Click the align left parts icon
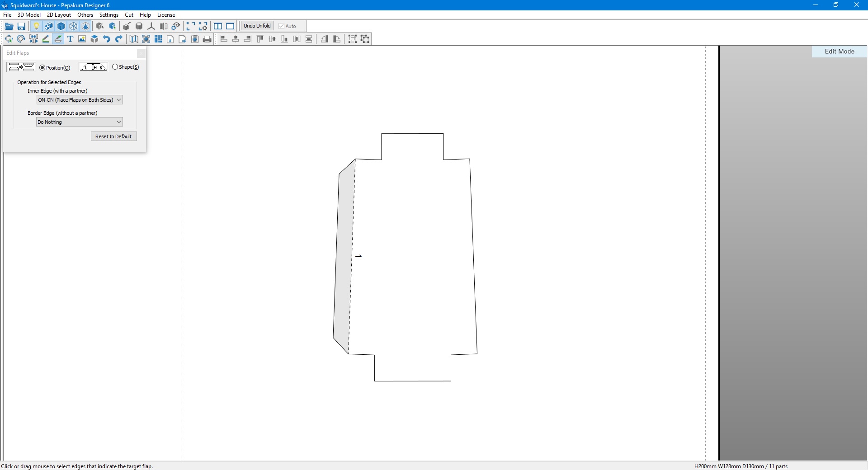The height and width of the screenshot is (470, 868). pos(223,39)
